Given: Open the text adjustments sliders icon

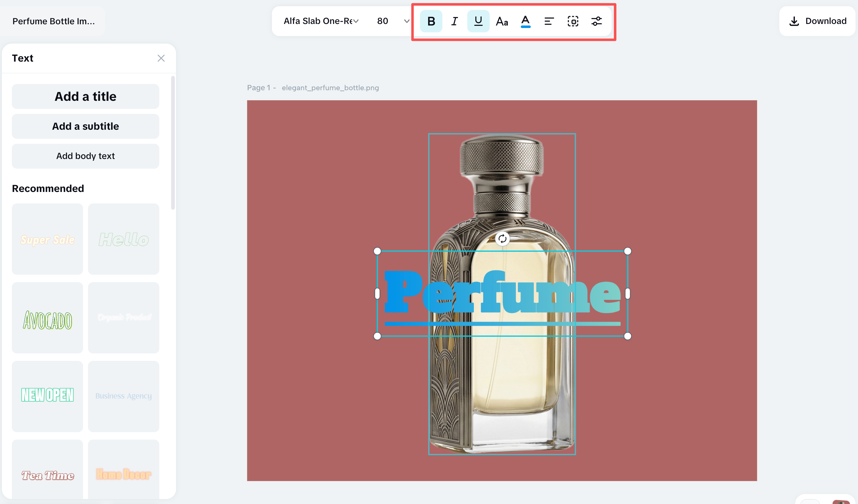Looking at the screenshot, I should 596,21.
